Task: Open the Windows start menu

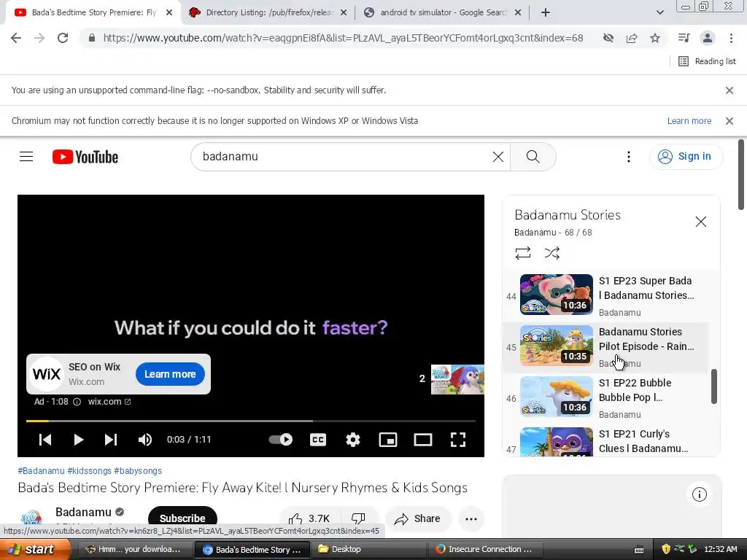Action: point(34,549)
